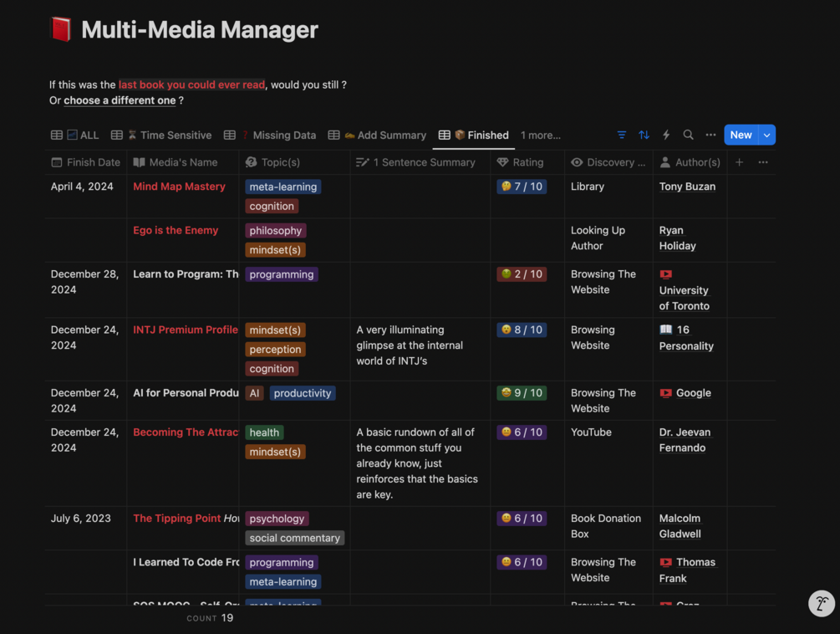Open author Dr. Jeevan Fernando link
Image resolution: width=840 pixels, height=634 pixels.
(x=685, y=440)
